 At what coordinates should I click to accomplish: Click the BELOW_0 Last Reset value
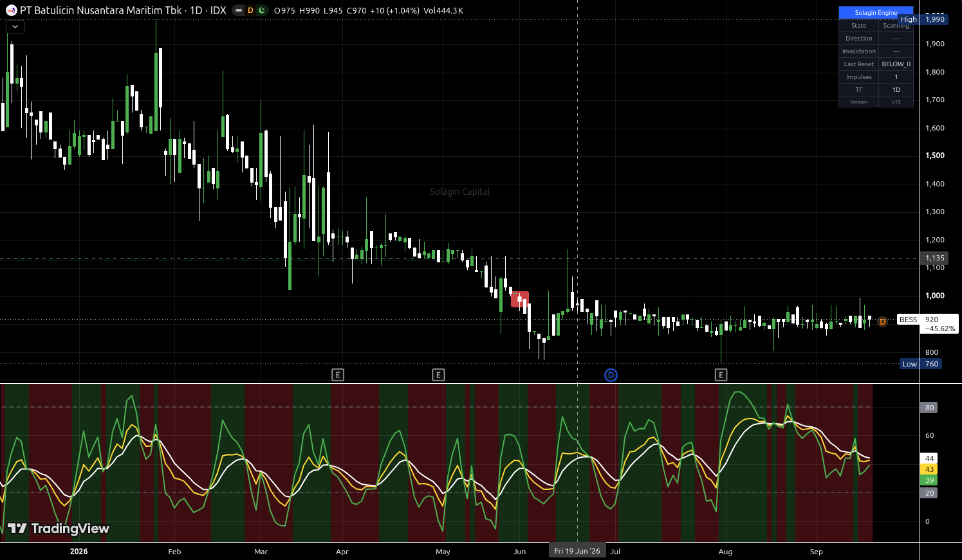click(896, 64)
